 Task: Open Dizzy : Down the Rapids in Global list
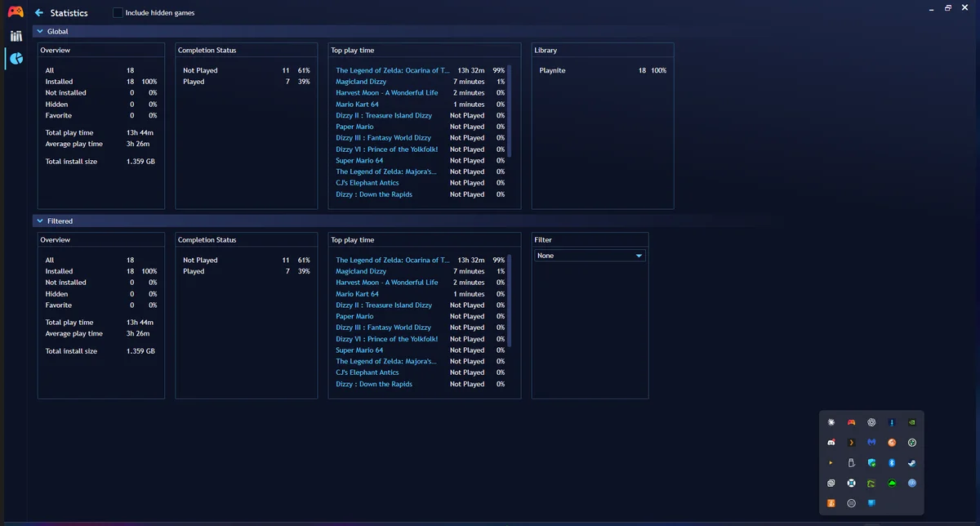(x=374, y=194)
